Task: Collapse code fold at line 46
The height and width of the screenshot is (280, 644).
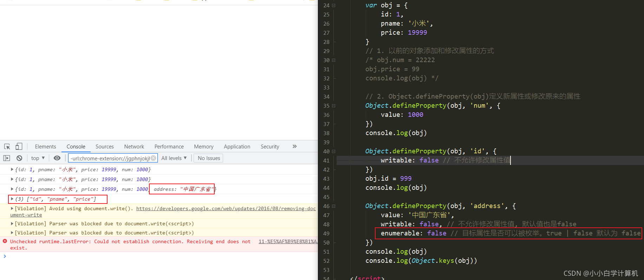Action: 334,206
